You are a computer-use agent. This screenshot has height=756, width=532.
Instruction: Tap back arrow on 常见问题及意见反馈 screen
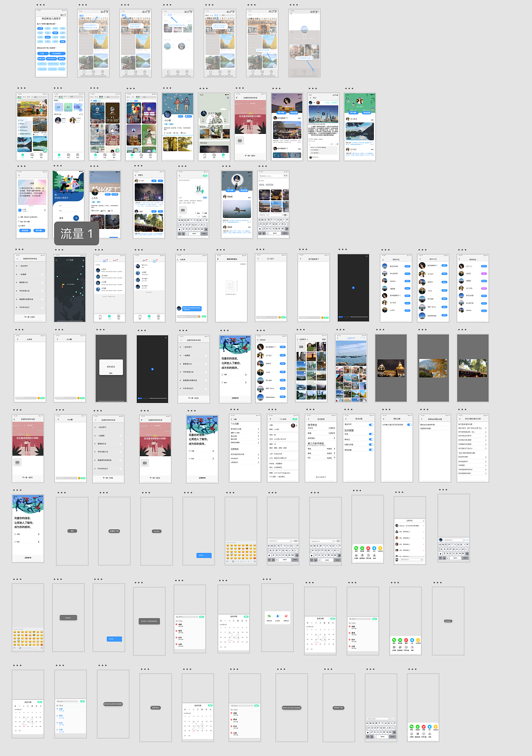pyautogui.click(x=460, y=419)
